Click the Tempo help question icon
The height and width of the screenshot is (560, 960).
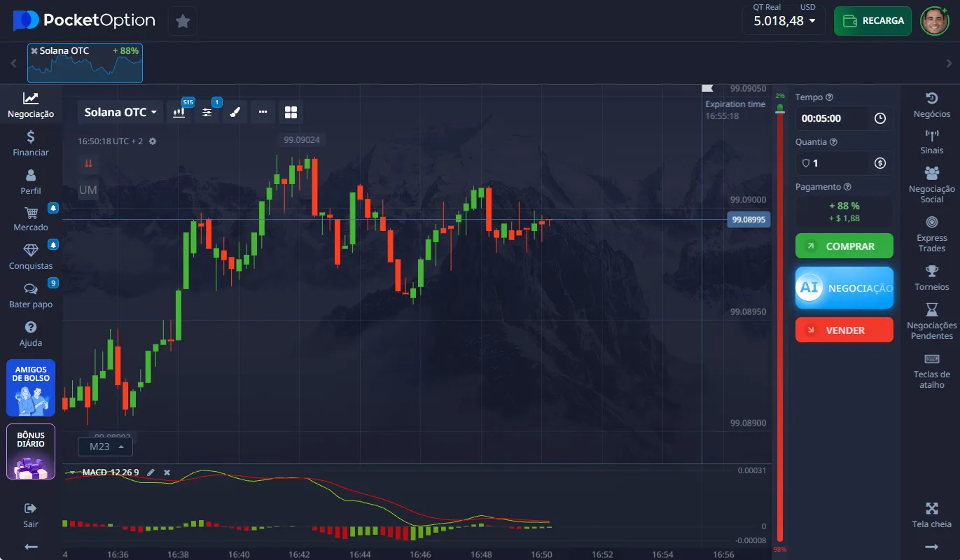pyautogui.click(x=830, y=97)
